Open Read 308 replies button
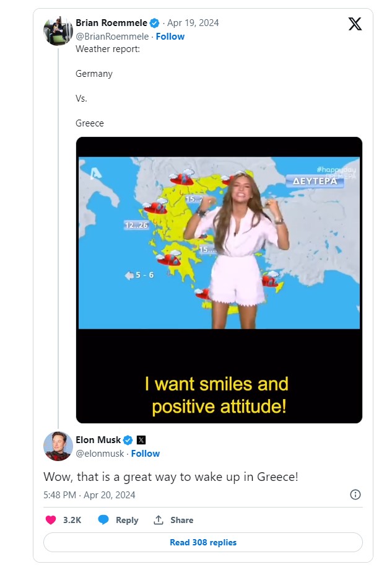This screenshot has width=392, height=572. [203, 542]
